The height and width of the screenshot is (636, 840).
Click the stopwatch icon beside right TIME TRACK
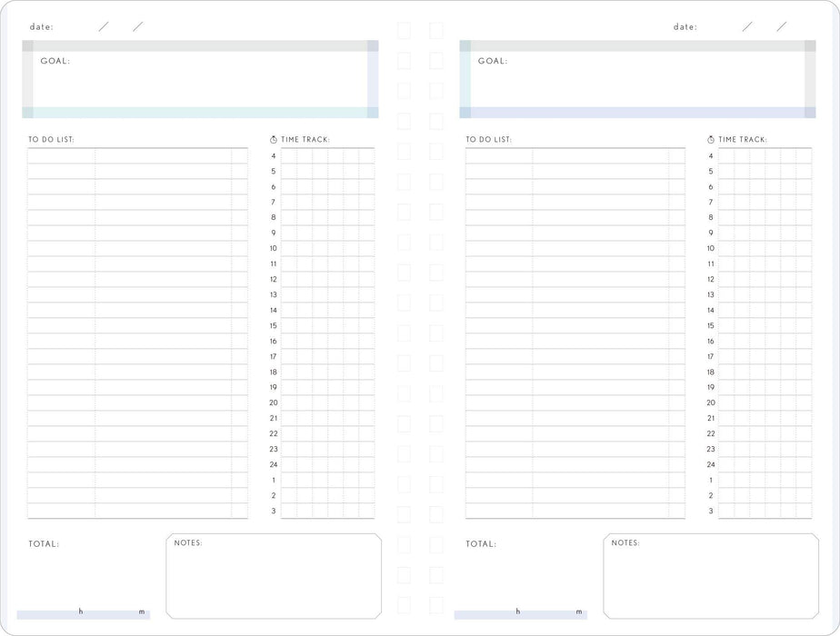(x=710, y=140)
